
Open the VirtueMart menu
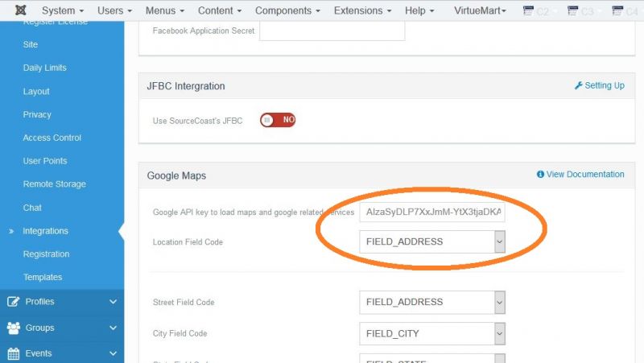(480, 10)
